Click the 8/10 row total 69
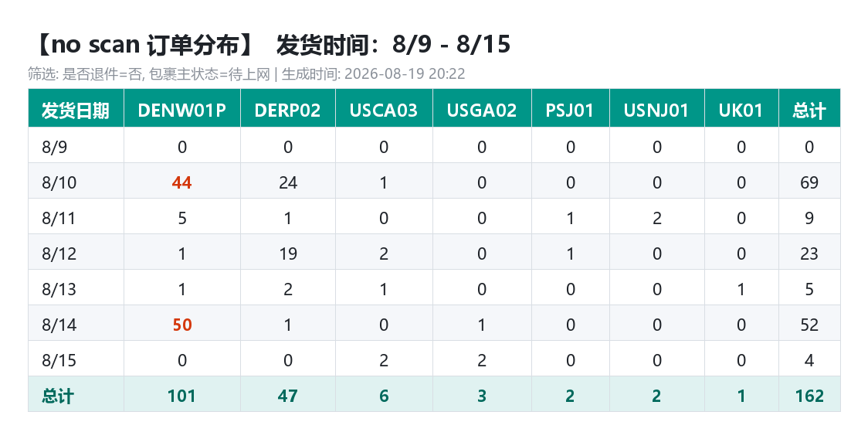 point(809,182)
